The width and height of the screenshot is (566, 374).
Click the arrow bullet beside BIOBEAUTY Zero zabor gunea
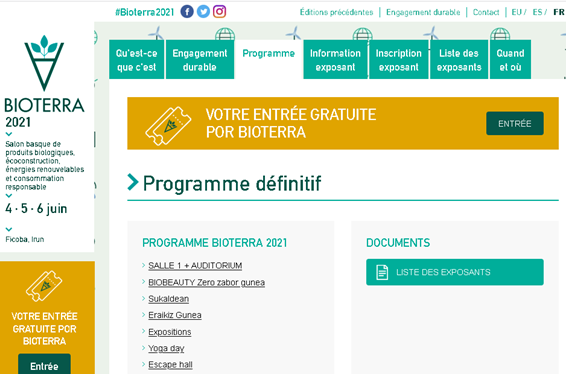pos(144,282)
